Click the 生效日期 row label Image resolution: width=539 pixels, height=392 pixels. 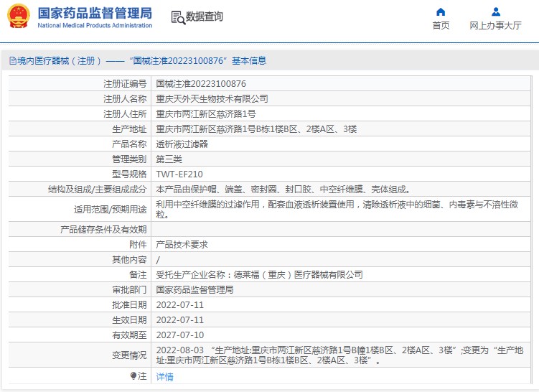point(129,320)
